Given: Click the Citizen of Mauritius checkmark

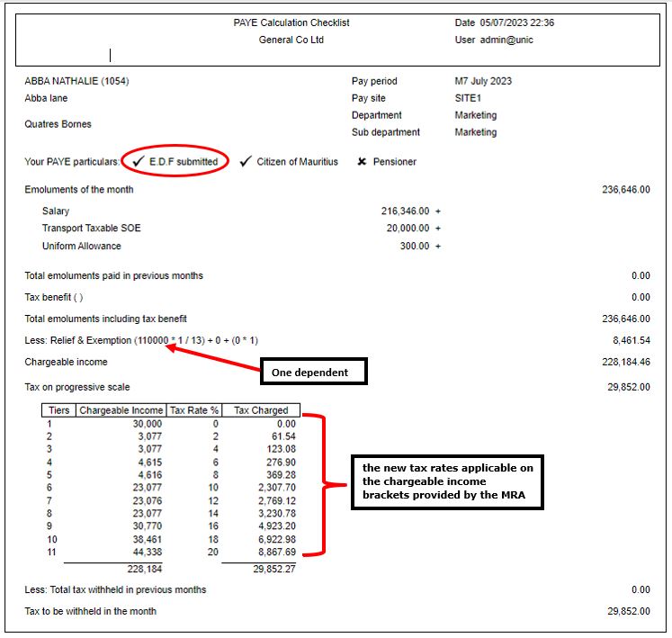Looking at the screenshot, I should (x=246, y=162).
